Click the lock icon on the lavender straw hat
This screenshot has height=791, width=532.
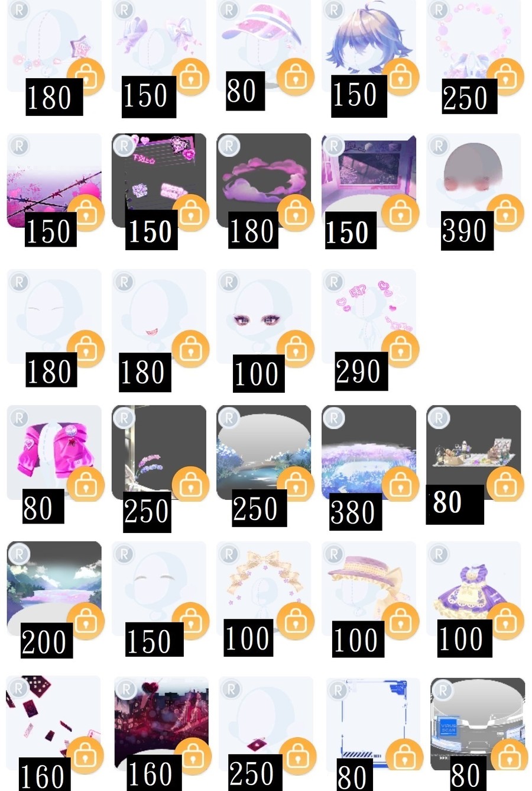(x=400, y=621)
